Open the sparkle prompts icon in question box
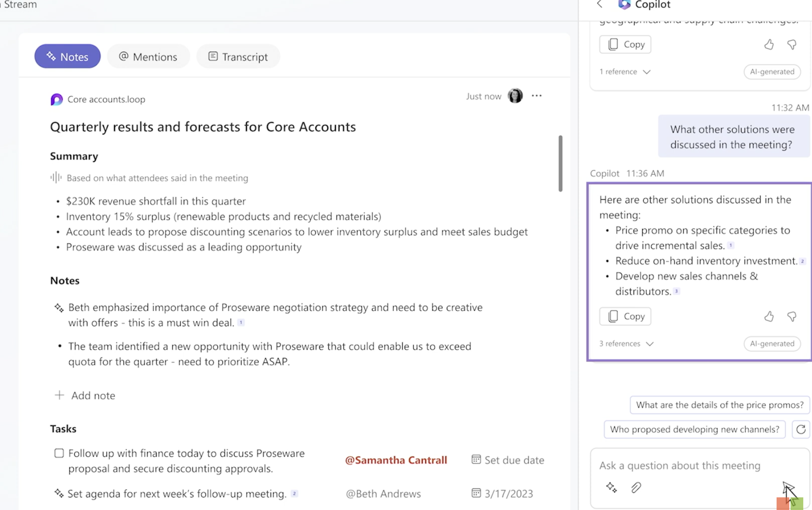This screenshot has width=812, height=510. (612, 488)
